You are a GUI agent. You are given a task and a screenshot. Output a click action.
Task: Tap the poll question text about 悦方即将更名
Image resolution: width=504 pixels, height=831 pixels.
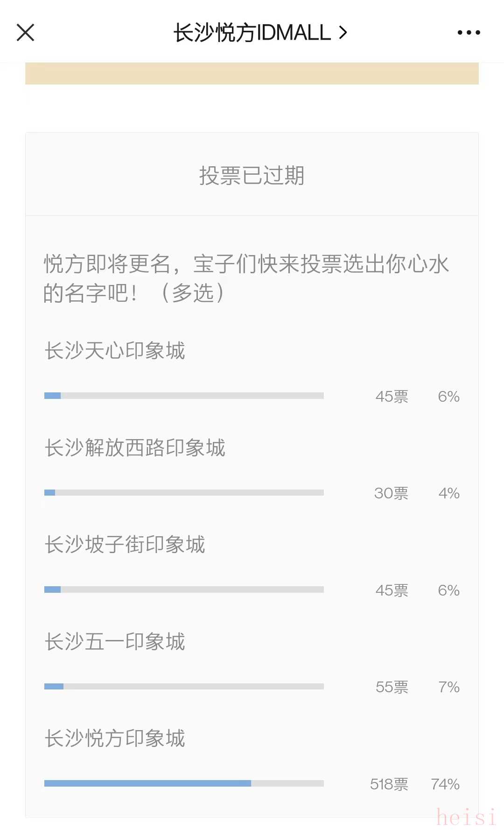246,278
